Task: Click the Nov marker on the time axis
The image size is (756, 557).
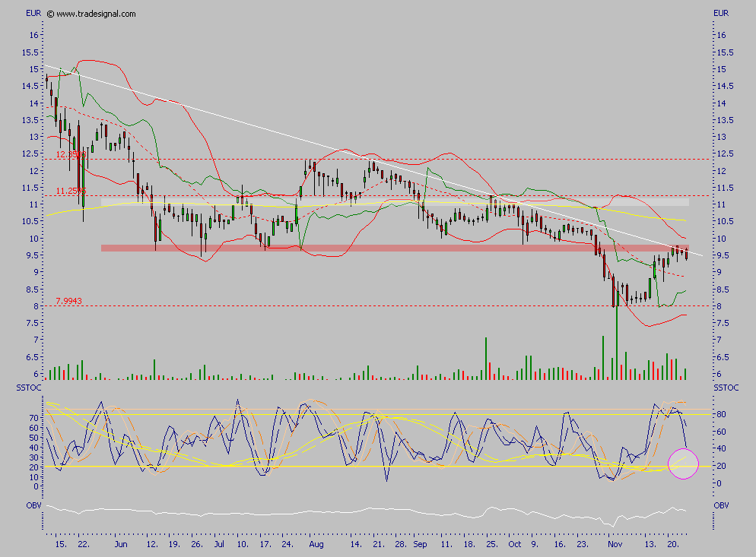Action: (x=615, y=545)
